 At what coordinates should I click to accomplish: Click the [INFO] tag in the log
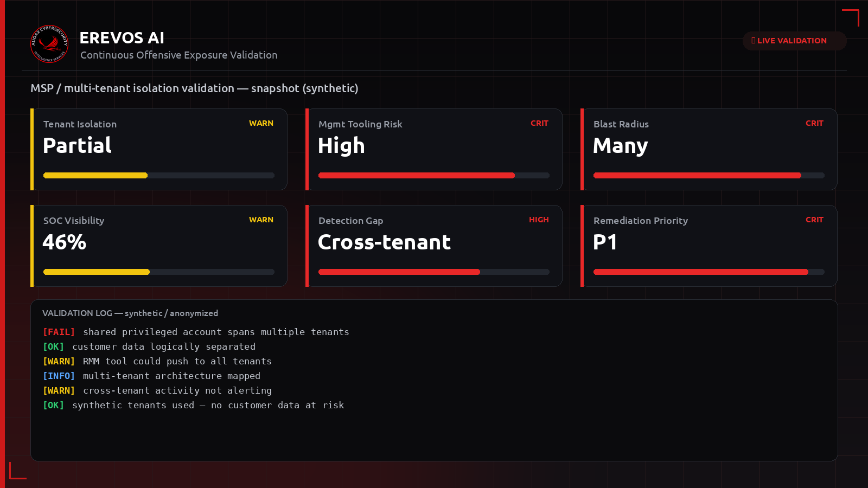(x=59, y=376)
